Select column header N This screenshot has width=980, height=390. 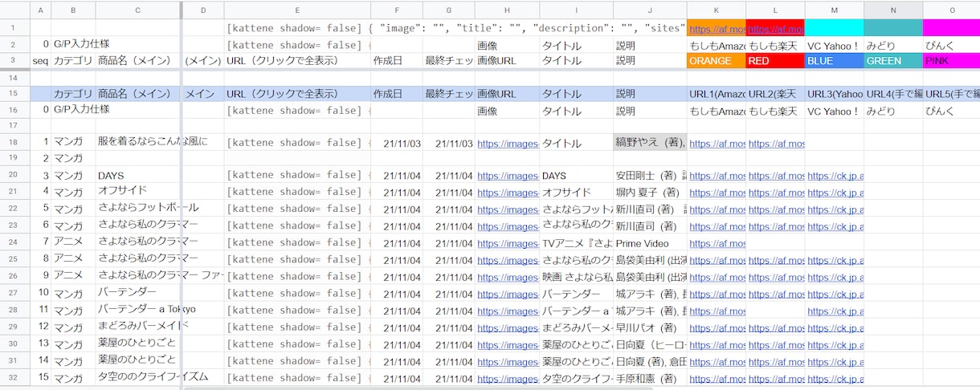[893, 10]
